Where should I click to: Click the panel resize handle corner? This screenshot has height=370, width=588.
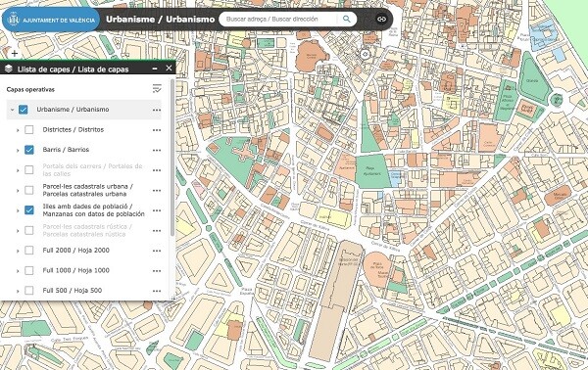(172, 299)
